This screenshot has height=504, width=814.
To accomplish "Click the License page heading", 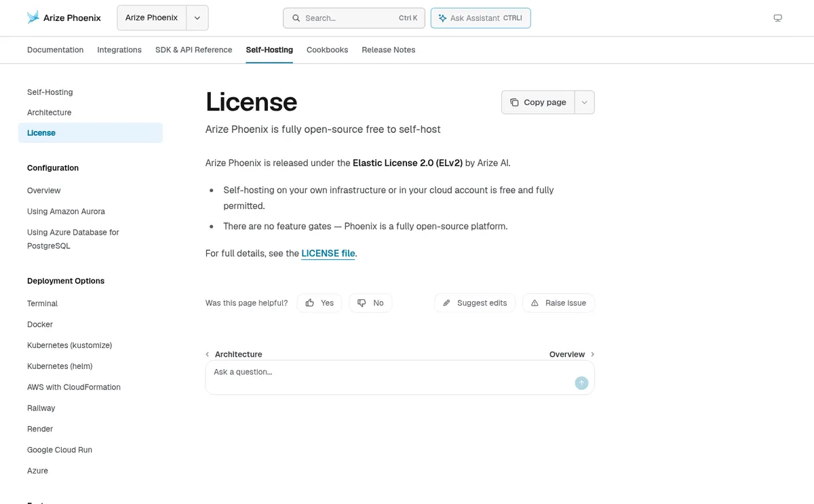I will (252, 102).
